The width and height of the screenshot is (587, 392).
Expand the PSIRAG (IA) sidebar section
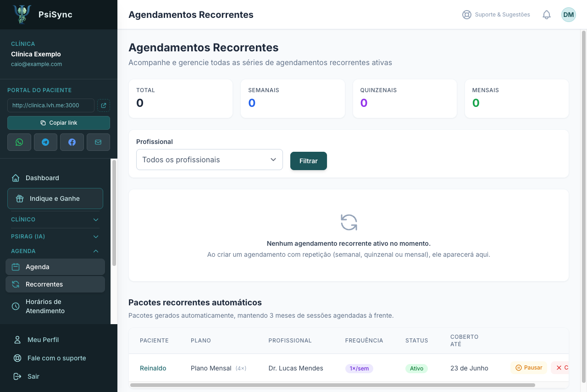pyautogui.click(x=55, y=237)
